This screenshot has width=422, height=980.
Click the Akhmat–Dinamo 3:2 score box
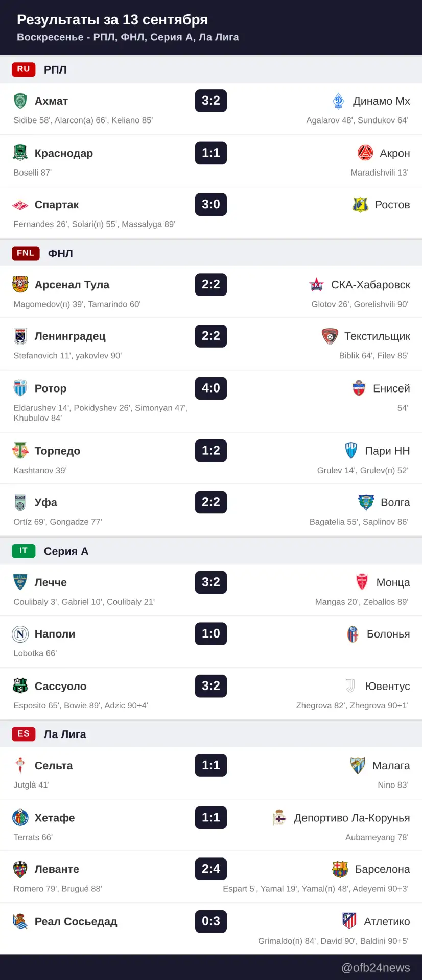coord(211,101)
